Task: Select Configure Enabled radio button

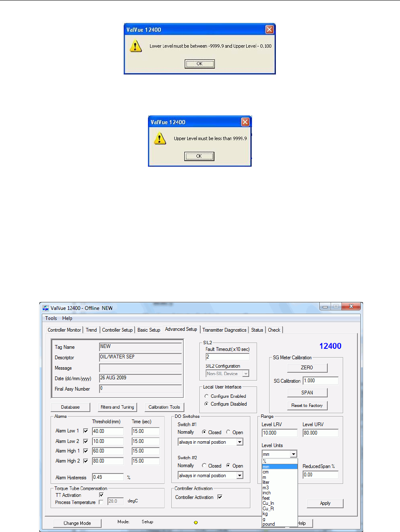Action: (x=206, y=396)
